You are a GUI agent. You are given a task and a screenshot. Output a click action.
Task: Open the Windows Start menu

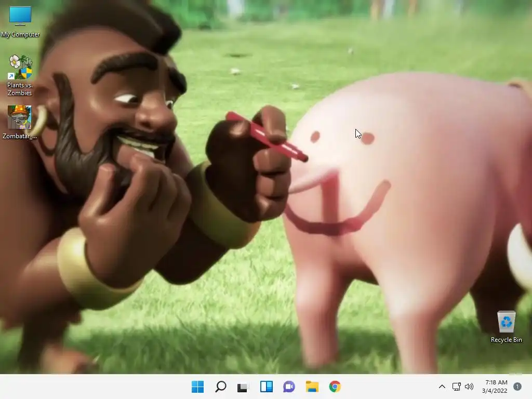click(198, 387)
